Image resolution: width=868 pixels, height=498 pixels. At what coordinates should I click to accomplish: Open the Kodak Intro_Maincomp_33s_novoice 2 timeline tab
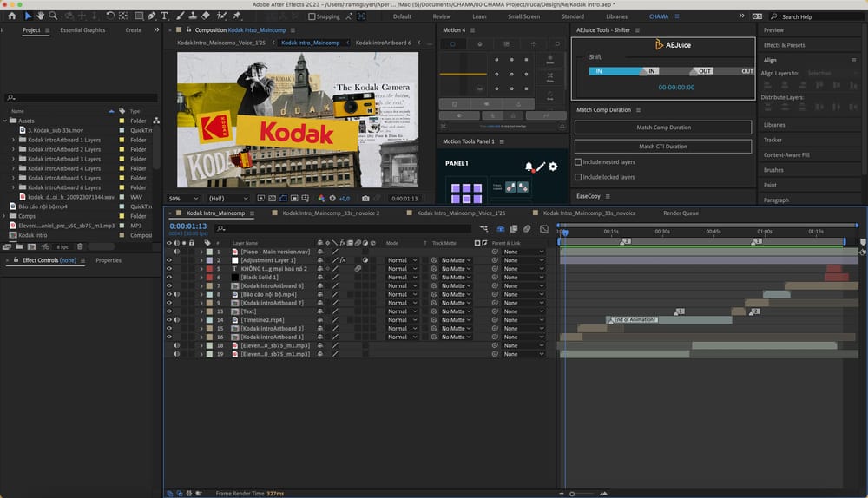click(x=331, y=213)
